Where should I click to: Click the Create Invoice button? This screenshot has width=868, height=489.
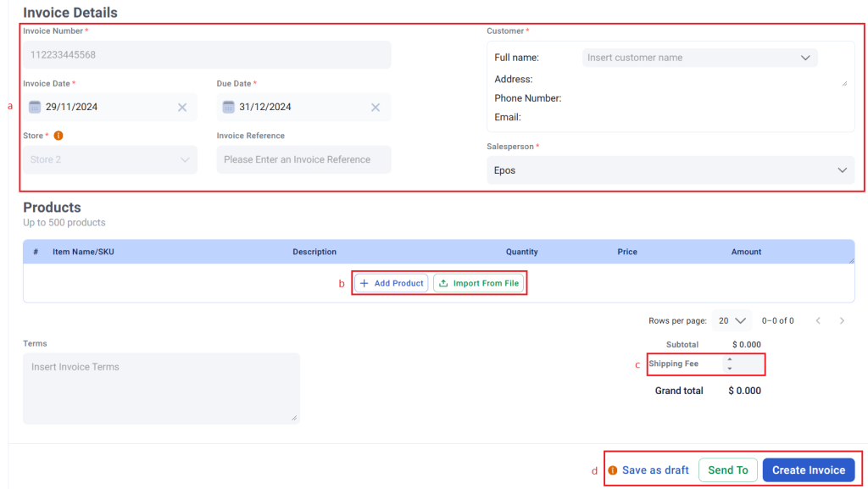click(808, 470)
